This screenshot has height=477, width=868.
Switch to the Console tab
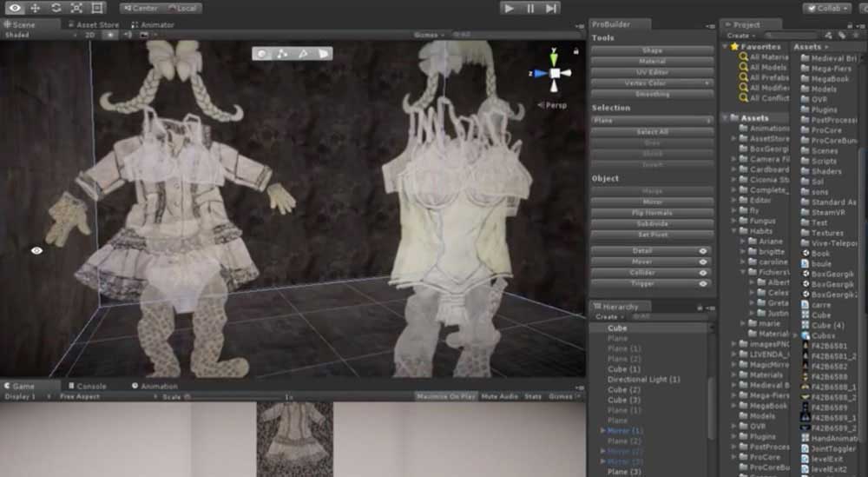(91, 386)
